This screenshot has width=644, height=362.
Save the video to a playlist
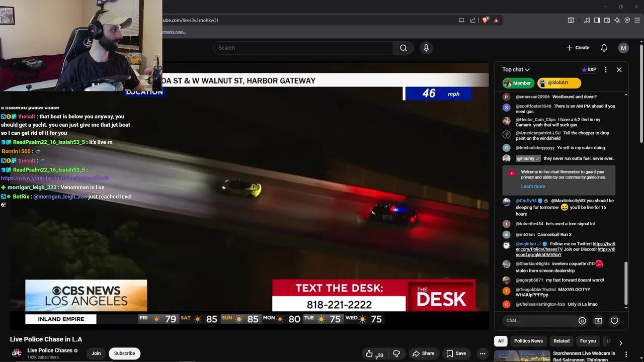pyautogui.click(x=456, y=353)
